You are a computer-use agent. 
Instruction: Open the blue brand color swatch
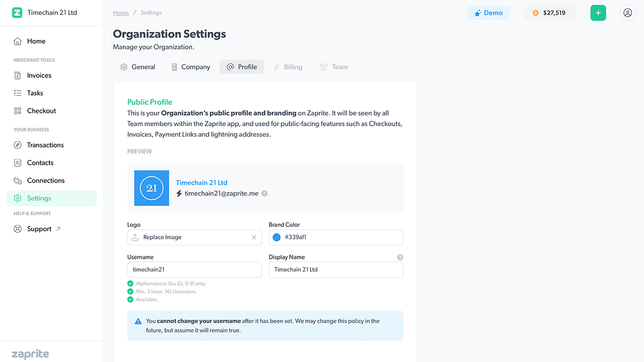[277, 237]
